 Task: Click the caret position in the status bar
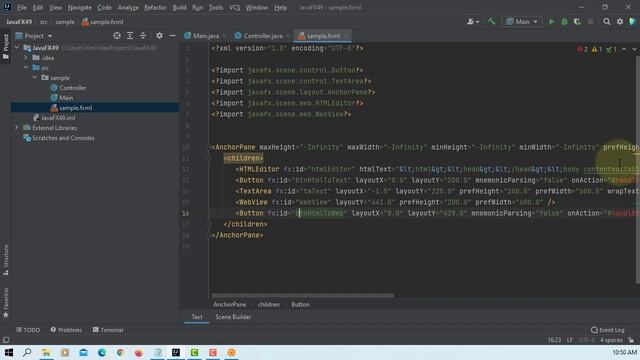554,340
